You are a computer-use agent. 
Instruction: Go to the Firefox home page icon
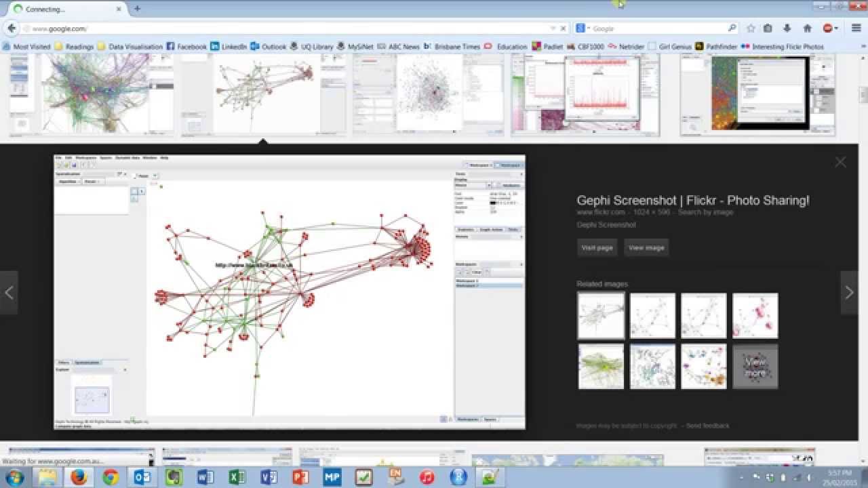(x=807, y=28)
